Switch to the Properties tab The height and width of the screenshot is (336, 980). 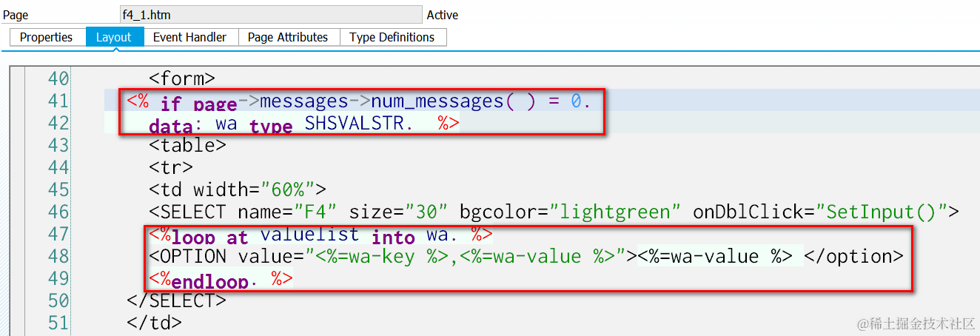point(47,37)
